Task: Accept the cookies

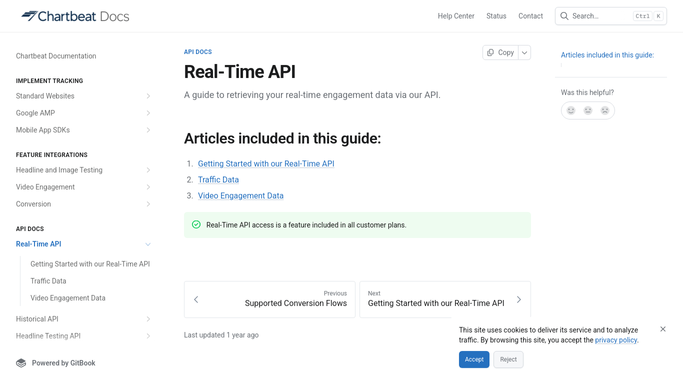Action: click(474, 360)
